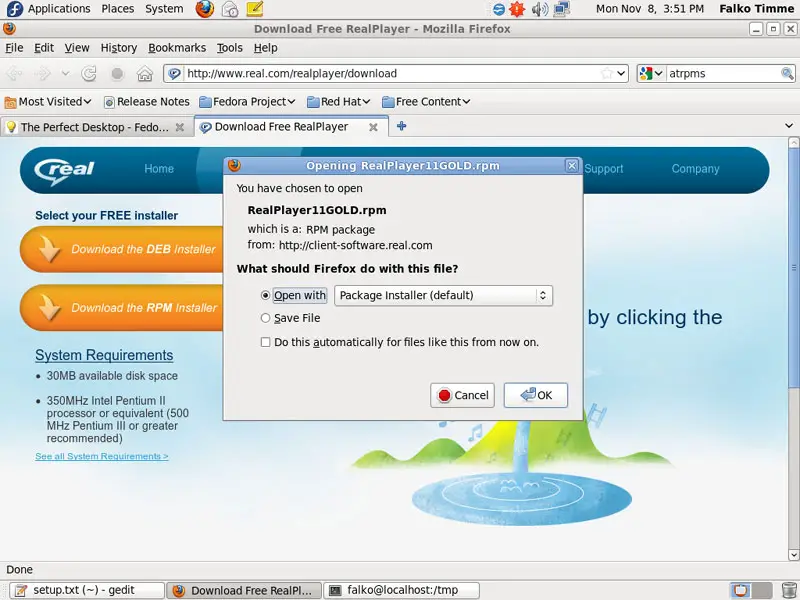
Task: Open the System Requirements link
Action: tap(104, 355)
